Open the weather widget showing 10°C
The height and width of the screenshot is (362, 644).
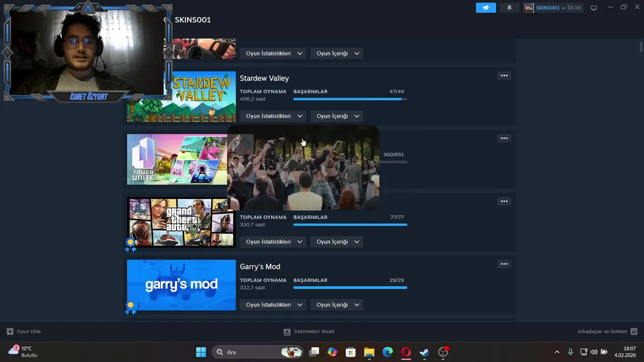[x=23, y=351]
